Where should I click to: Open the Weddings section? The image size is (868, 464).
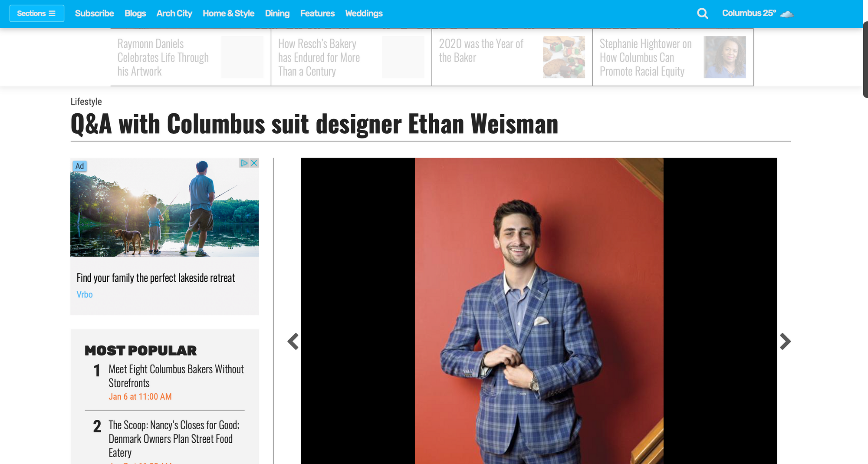[x=364, y=13]
